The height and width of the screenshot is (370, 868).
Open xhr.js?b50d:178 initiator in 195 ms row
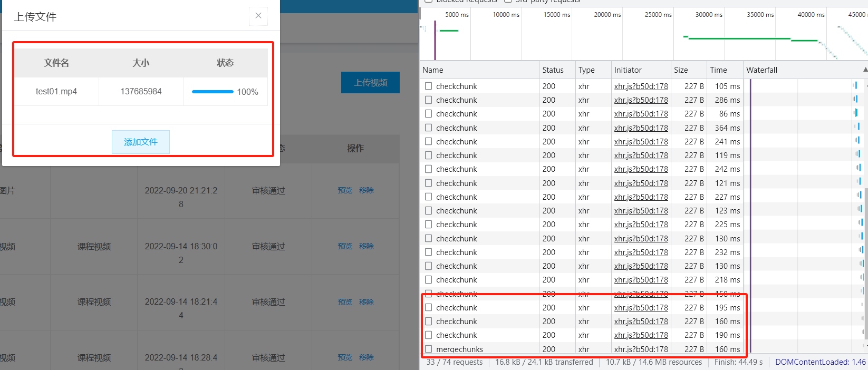(641, 307)
